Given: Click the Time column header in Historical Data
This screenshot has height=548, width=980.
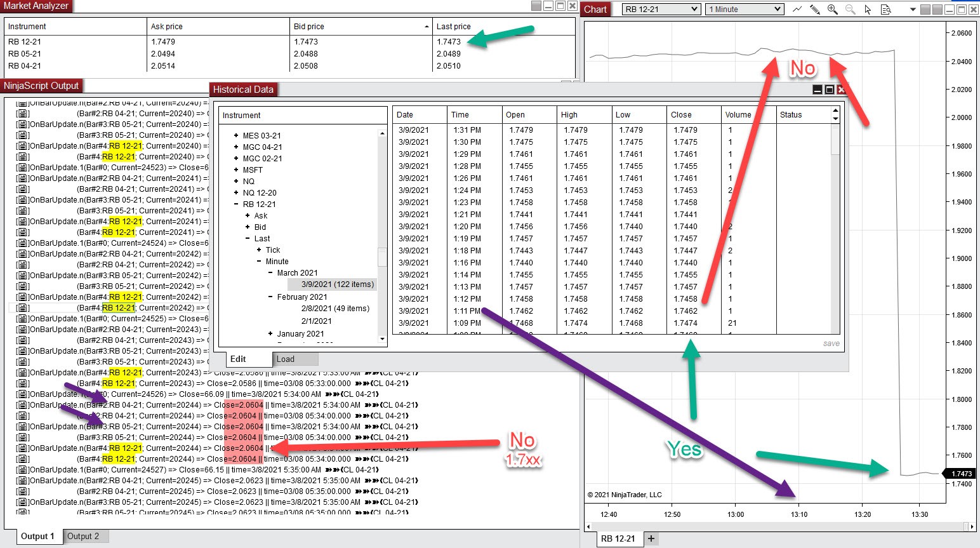Looking at the screenshot, I should pyautogui.click(x=474, y=115).
